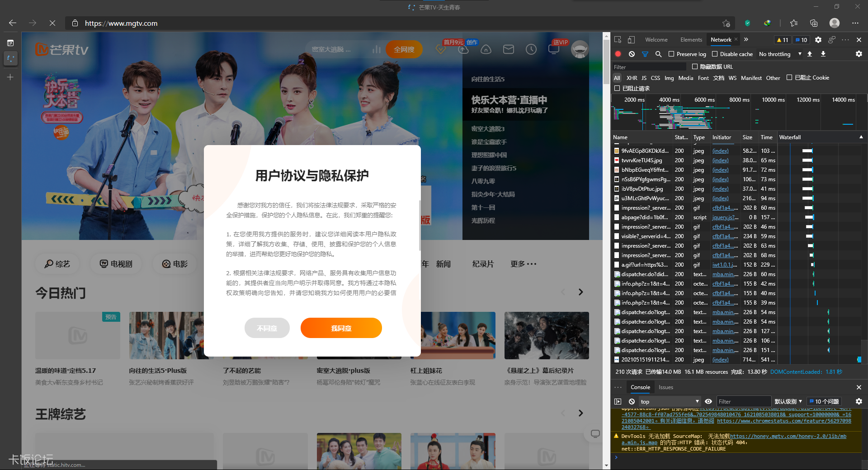The width and height of the screenshot is (868, 470).
Task: Select the XHR filter type
Action: pos(632,78)
